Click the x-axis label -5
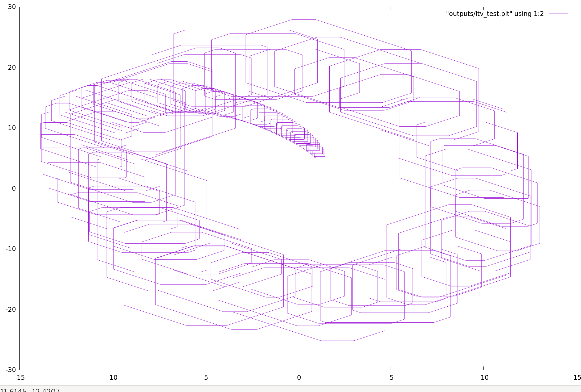Viewport: 581px width, 392px height. point(205,377)
